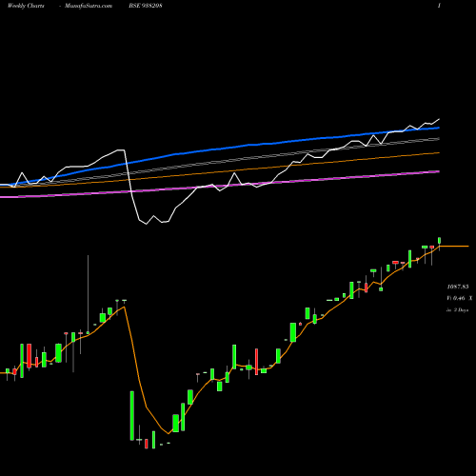Click the "Weekly Charts" title text
Viewport: 476px width, 476px height.
coord(26,6)
